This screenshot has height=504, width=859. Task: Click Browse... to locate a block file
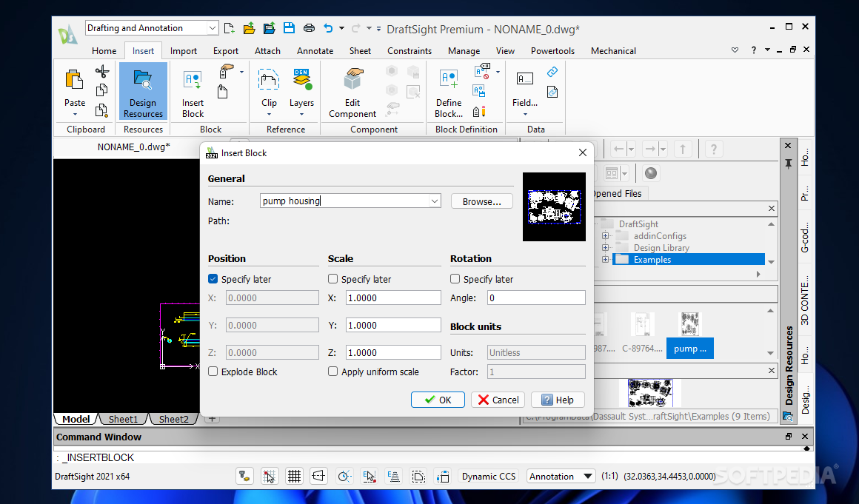[481, 201]
